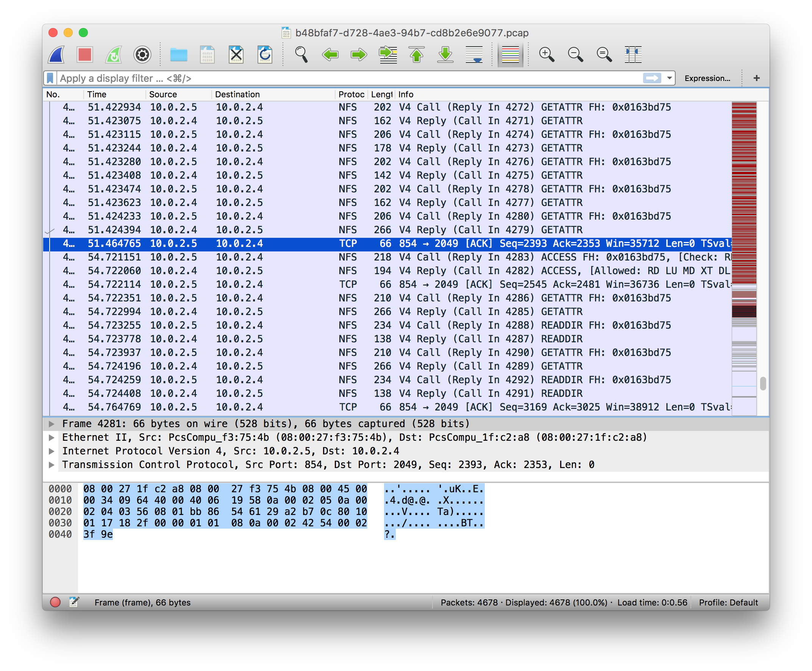
Task: Click the resize columns icon
Action: (x=633, y=55)
